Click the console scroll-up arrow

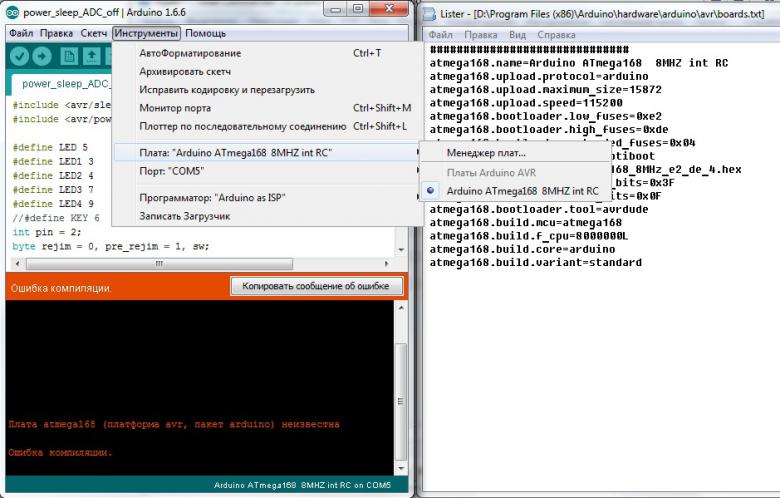click(401, 307)
